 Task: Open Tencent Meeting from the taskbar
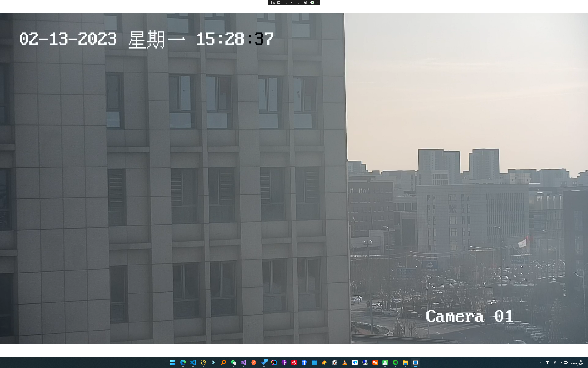click(355, 363)
